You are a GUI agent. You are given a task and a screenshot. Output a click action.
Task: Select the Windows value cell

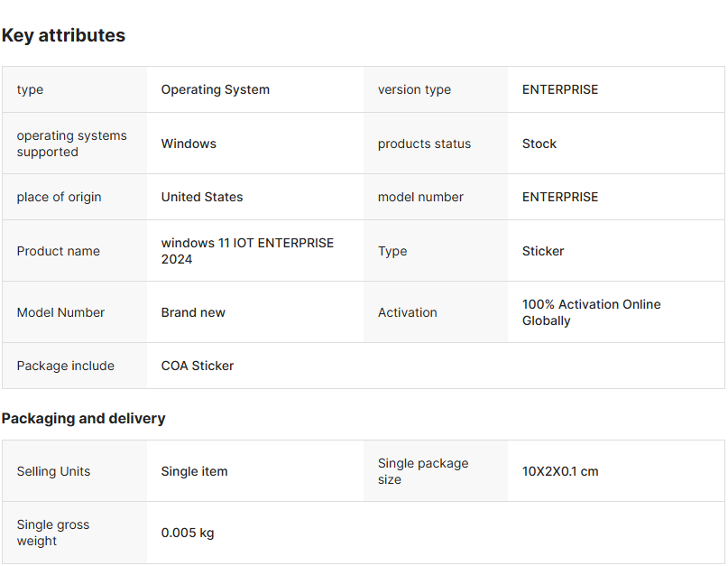(189, 144)
